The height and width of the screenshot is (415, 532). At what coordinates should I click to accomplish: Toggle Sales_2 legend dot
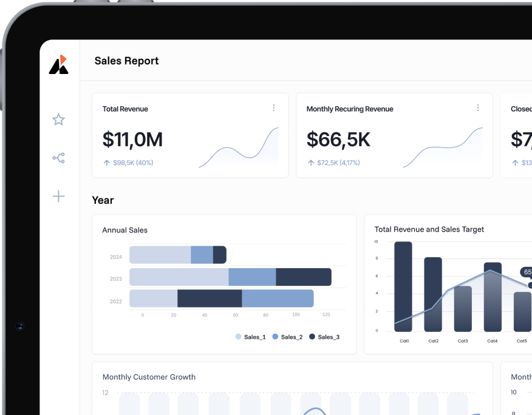[x=275, y=337]
